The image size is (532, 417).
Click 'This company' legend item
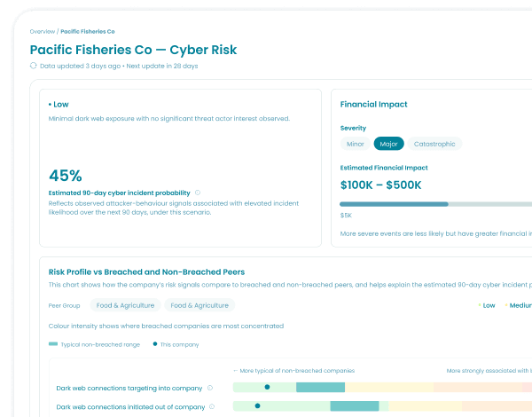(x=176, y=344)
